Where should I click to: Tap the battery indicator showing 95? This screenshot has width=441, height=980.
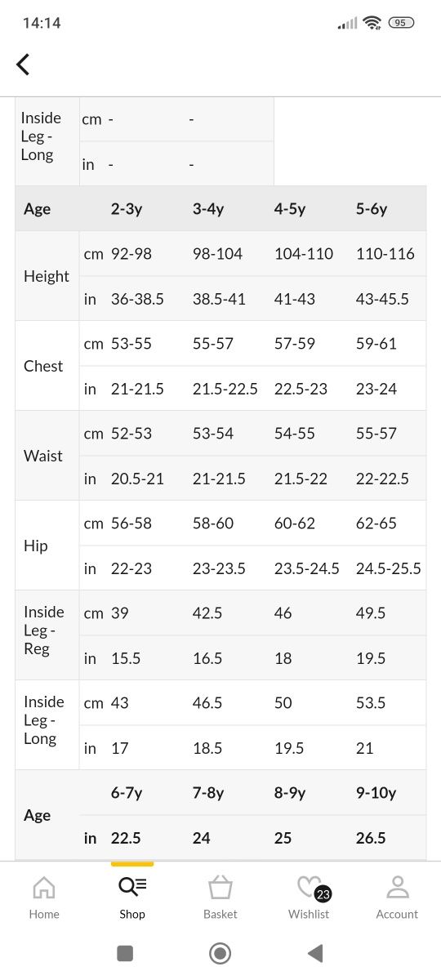coord(400,23)
